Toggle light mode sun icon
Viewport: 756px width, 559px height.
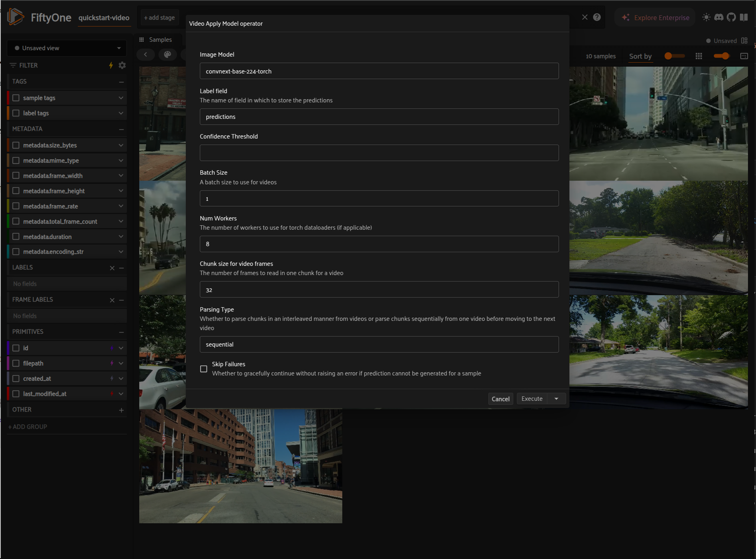pos(706,17)
